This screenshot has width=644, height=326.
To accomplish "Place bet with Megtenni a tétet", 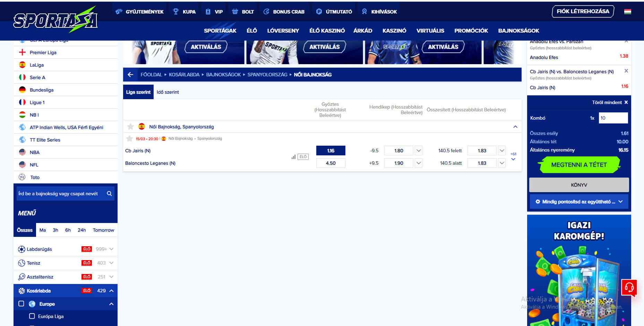I will click(x=579, y=165).
